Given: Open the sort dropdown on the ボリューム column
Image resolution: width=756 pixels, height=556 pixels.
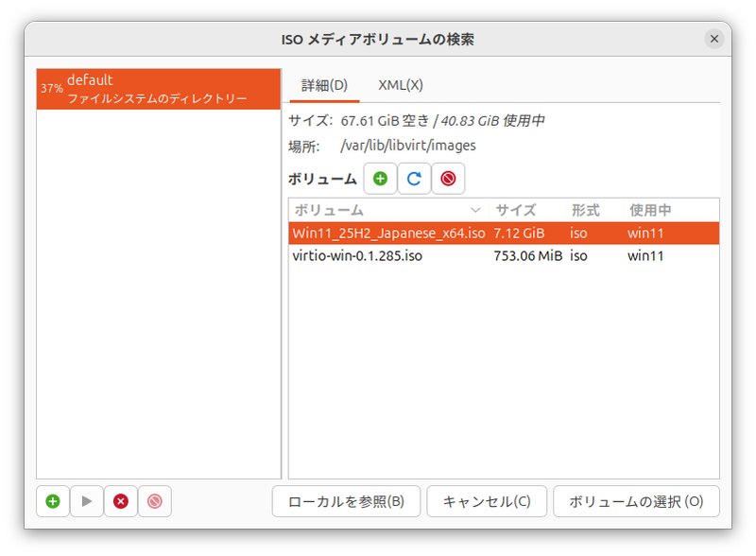Looking at the screenshot, I should click(x=474, y=209).
